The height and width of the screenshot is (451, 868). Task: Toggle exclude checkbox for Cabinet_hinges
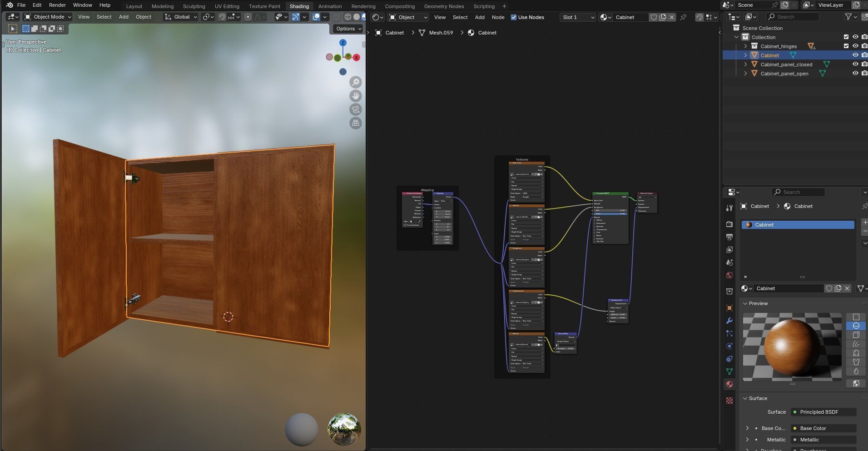click(x=846, y=46)
